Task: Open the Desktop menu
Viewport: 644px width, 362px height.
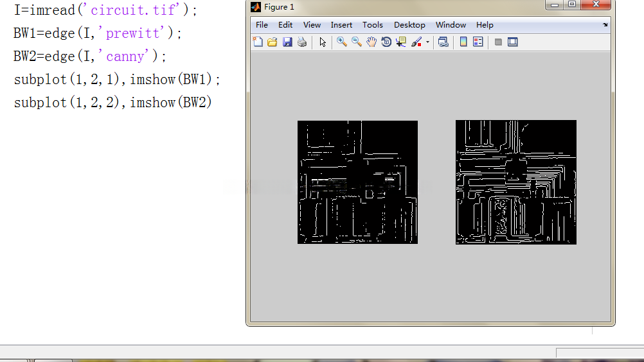Action: [x=409, y=24]
